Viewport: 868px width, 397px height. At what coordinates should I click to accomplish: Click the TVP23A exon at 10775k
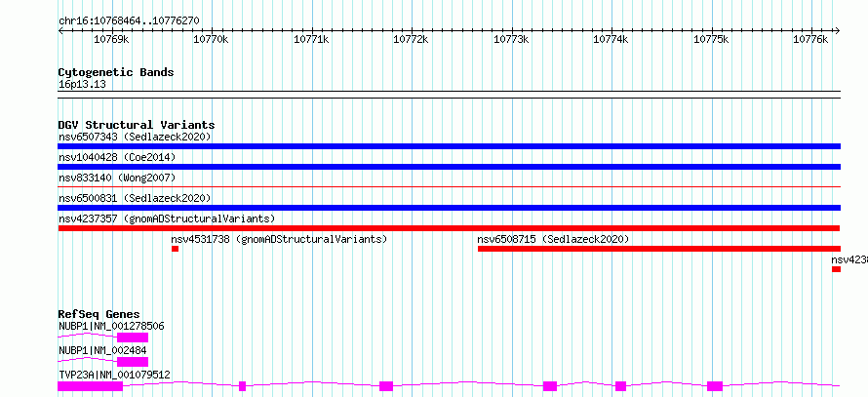click(x=715, y=386)
